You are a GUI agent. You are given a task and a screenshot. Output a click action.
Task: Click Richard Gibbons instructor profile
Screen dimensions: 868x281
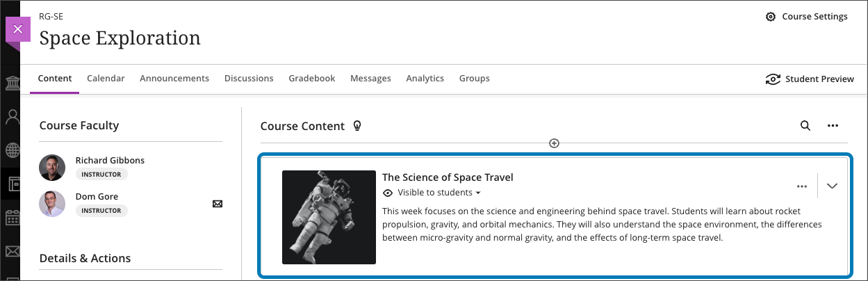(x=110, y=161)
